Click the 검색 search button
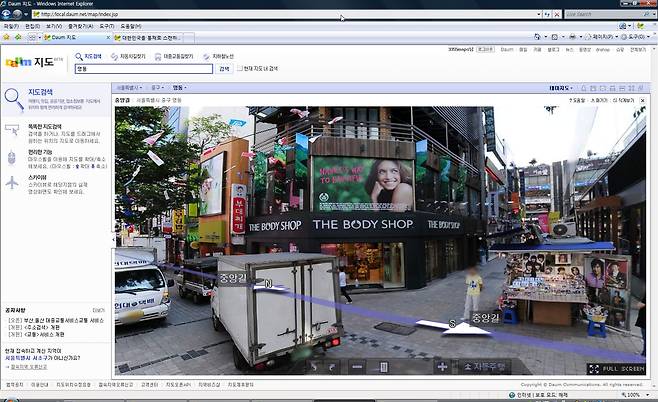This screenshot has width=658, height=402. pos(224,69)
